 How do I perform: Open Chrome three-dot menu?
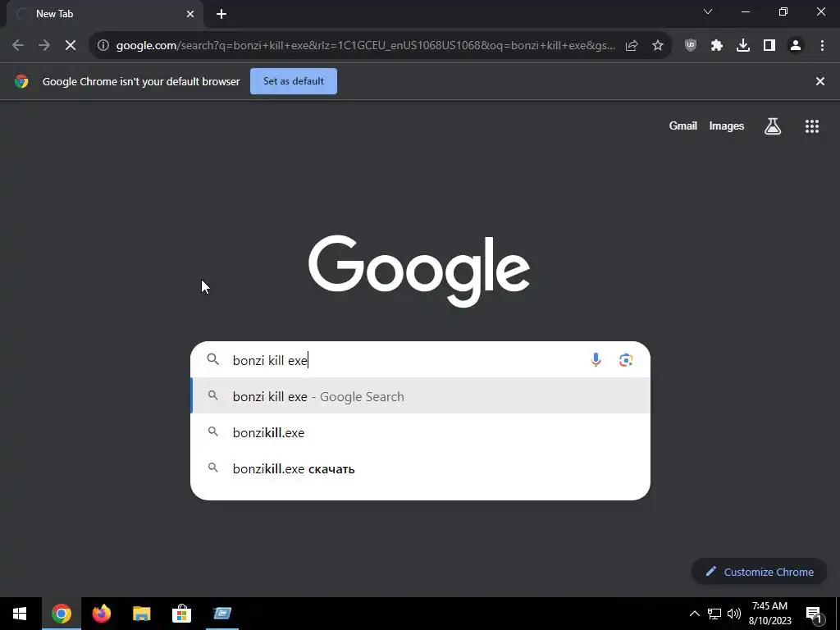click(x=822, y=46)
